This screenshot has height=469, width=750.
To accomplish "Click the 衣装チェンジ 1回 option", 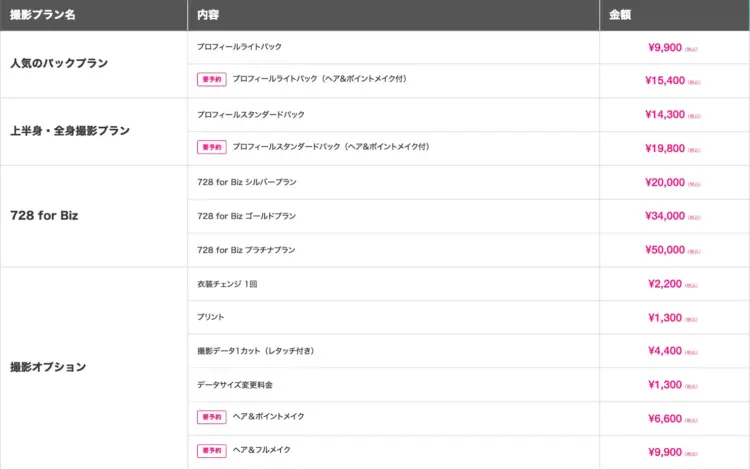I will (x=227, y=284).
